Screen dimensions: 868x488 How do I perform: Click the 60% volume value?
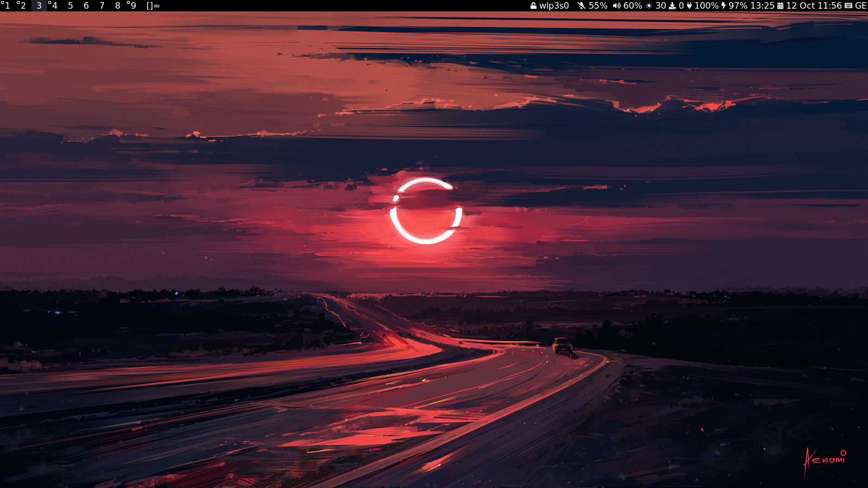[x=633, y=5]
